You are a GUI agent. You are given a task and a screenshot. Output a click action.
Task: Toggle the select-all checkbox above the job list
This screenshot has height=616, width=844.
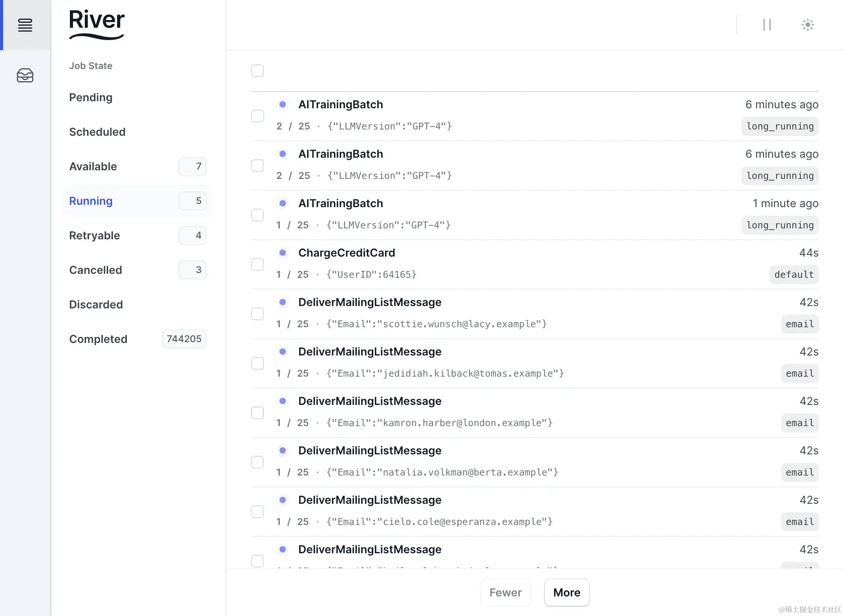pyautogui.click(x=258, y=71)
